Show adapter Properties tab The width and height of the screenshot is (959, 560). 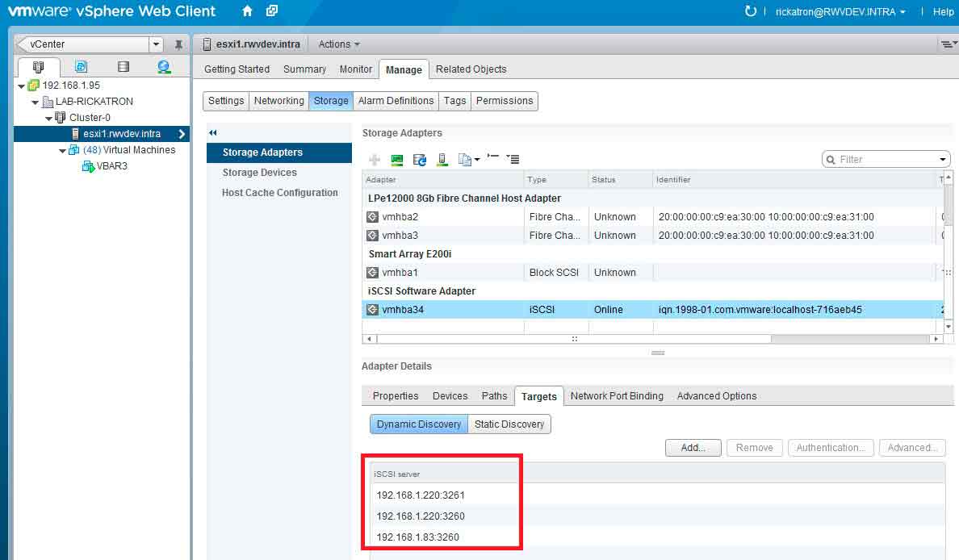pos(396,396)
